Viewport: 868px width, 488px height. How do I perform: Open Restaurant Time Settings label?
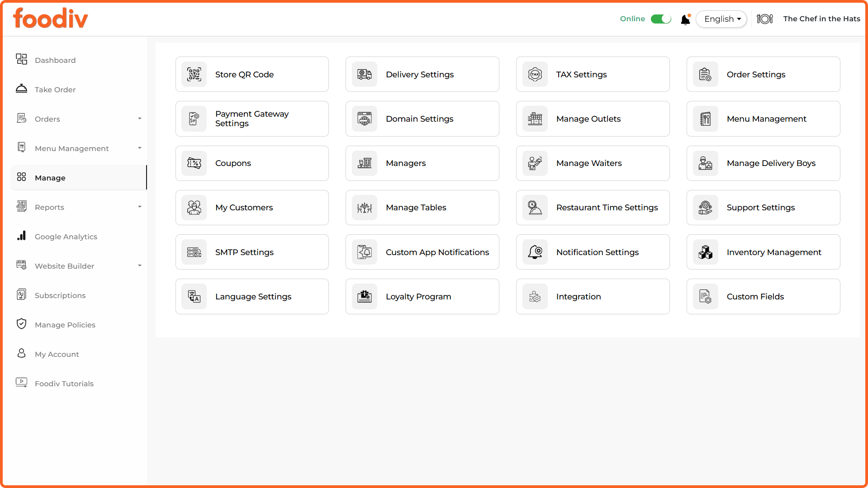[607, 208]
